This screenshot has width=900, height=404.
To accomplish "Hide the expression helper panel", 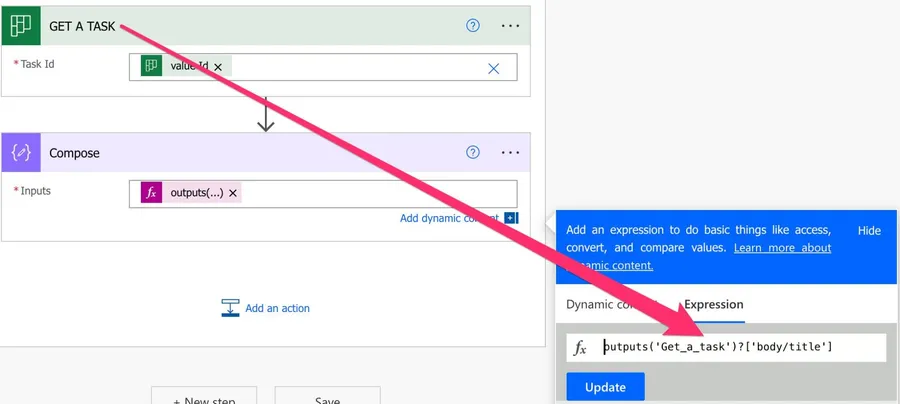I will 869,231.
